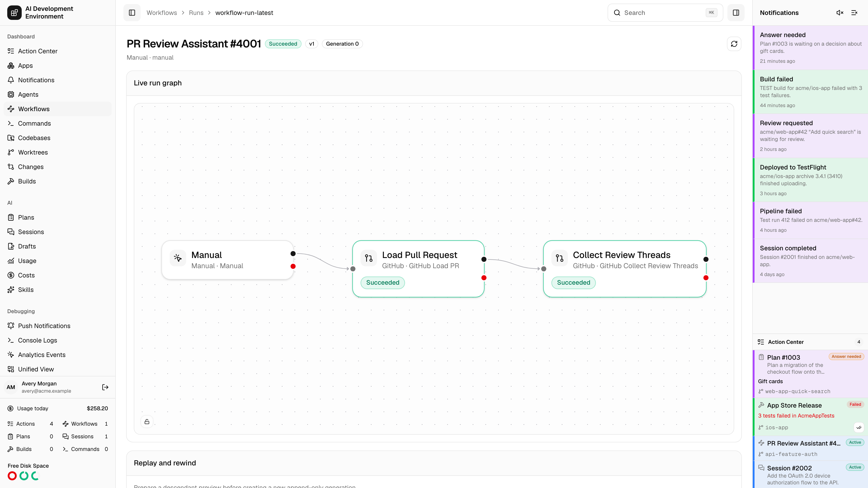Toggle the right panel icon in header
Viewport: 868px width, 488px height.
736,13
